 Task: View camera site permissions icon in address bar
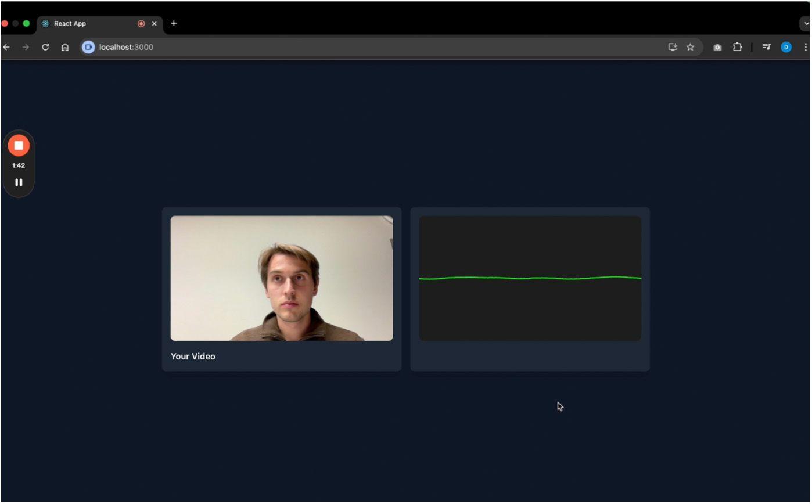(x=88, y=47)
